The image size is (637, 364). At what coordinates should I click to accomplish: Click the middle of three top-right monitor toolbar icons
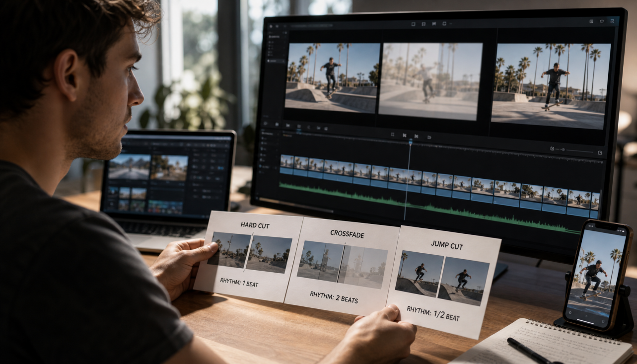pos(602,21)
